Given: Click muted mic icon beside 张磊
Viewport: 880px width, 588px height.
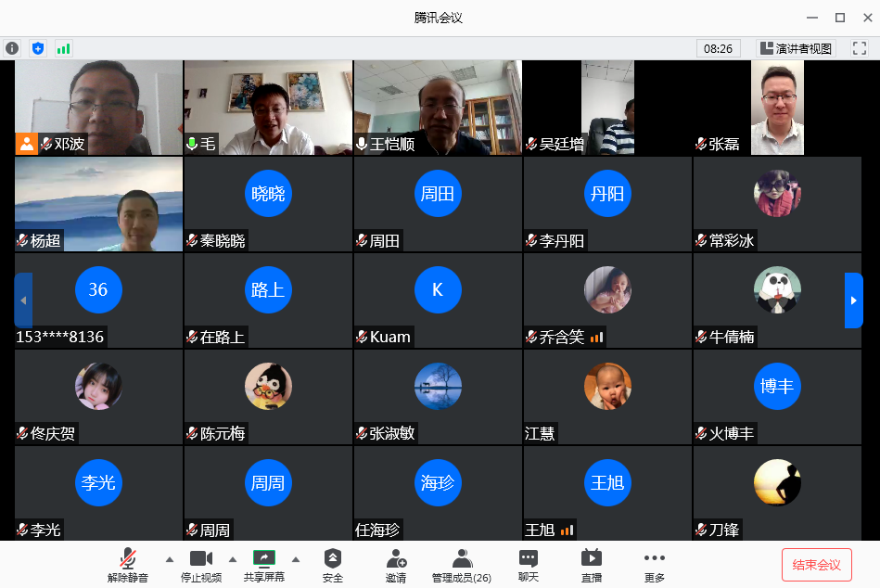Looking at the screenshot, I should [x=701, y=144].
